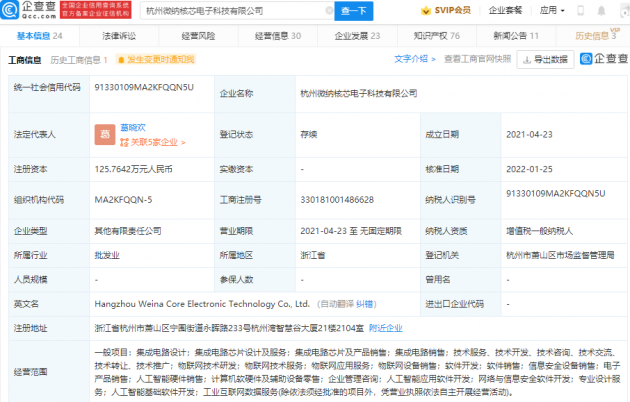The height and width of the screenshot is (402, 630).
Task: Select 其他有限责任公司 company type
Action: 128,231
